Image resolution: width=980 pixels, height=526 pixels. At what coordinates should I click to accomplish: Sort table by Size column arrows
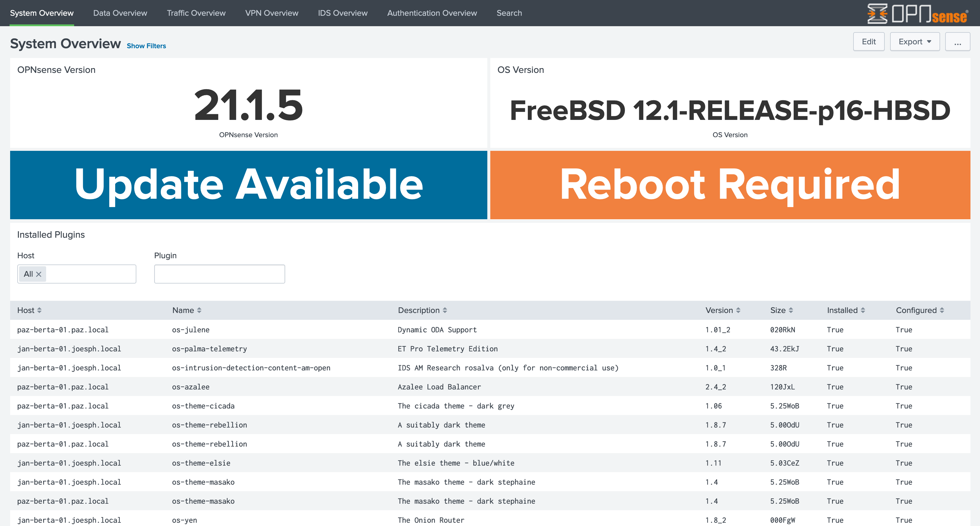coord(791,310)
